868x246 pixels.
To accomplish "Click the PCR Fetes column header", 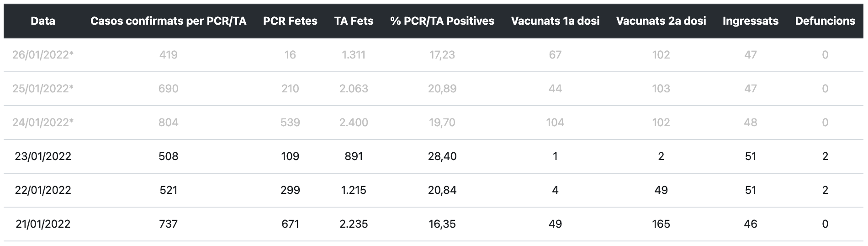I will 290,21.
